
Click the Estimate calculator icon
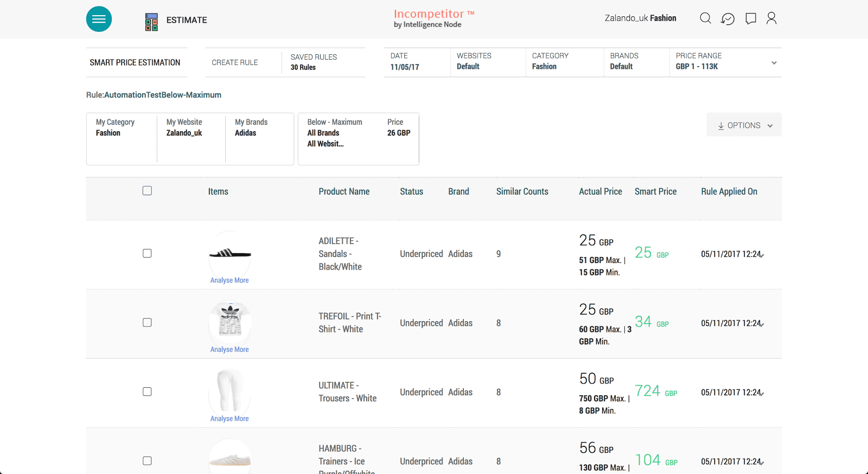click(151, 22)
